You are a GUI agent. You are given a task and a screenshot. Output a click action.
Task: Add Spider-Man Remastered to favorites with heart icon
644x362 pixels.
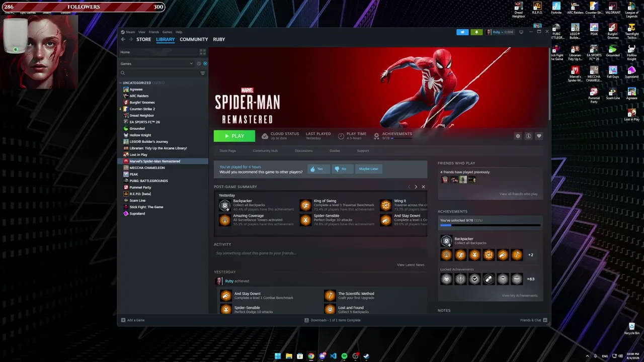point(539,136)
